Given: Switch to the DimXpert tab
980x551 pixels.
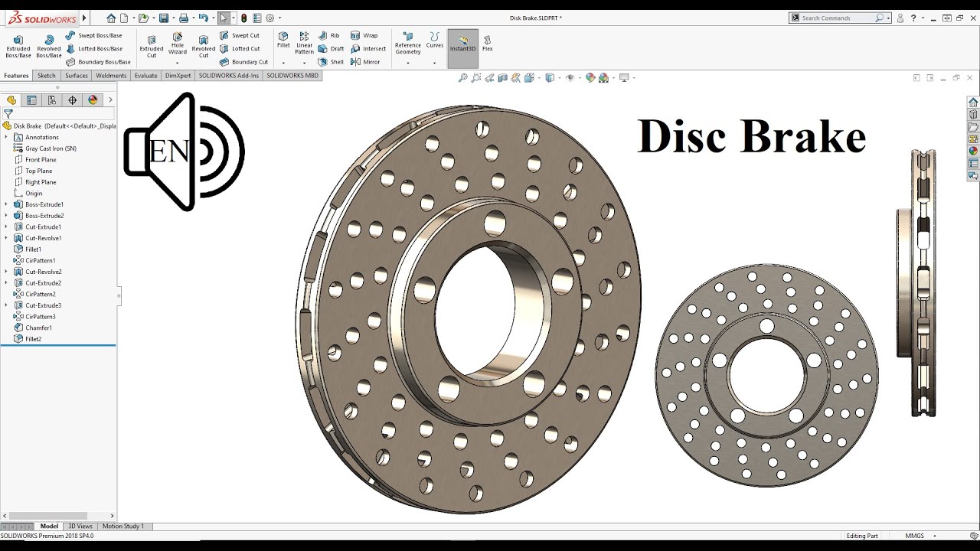Looking at the screenshot, I should [x=178, y=76].
